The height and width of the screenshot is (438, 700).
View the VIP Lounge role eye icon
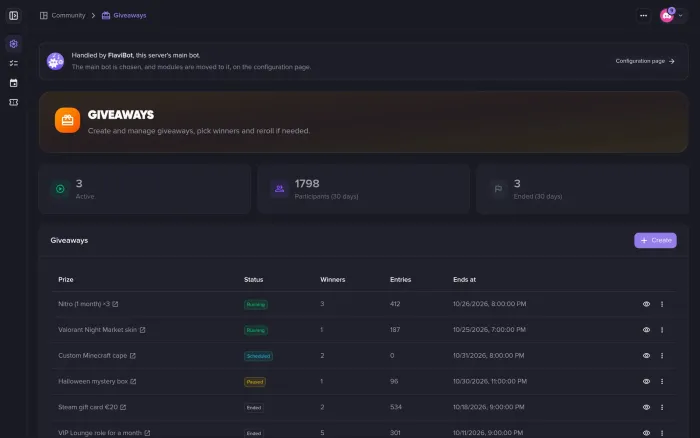(x=646, y=433)
